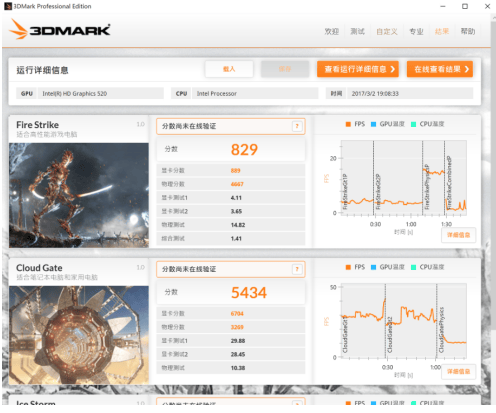Click the title bar 3DMark app icon

point(8,6)
